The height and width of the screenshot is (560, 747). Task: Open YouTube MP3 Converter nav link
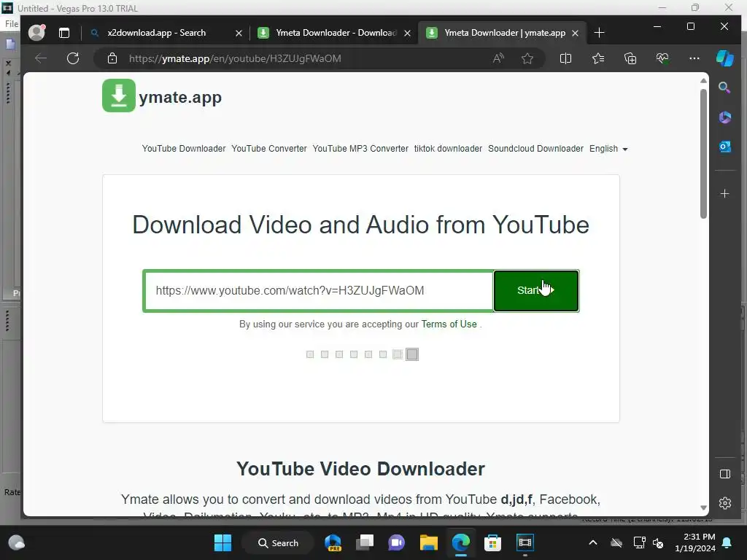coord(360,149)
